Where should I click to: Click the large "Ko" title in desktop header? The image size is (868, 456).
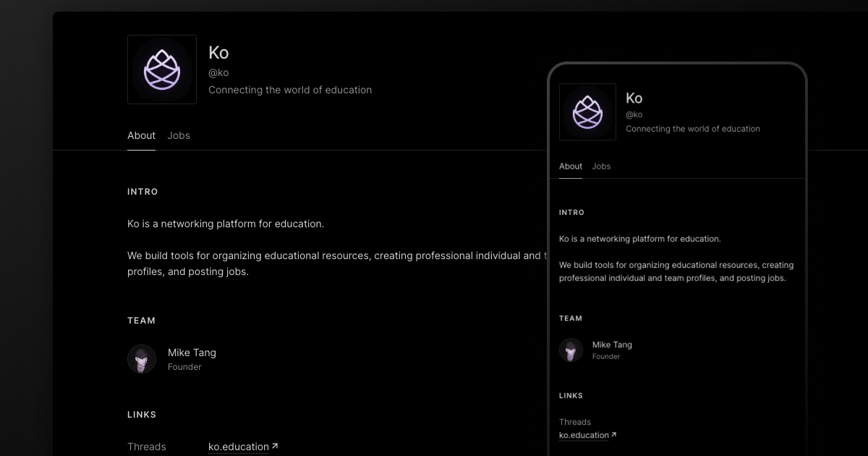218,52
